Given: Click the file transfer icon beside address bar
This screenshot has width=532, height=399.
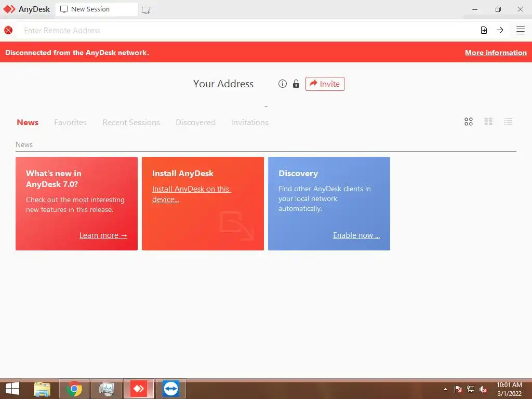Looking at the screenshot, I should pos(484,30).
